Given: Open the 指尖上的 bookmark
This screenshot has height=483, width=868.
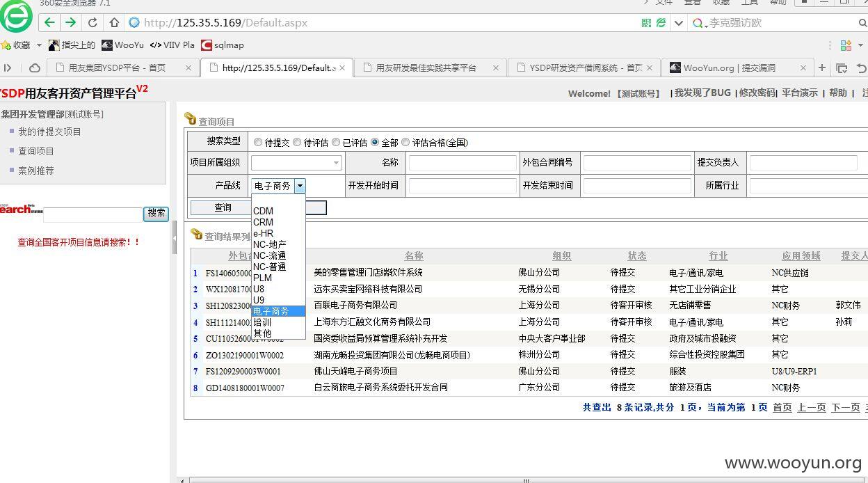Looking at the screenshot, I should point(72,45).
